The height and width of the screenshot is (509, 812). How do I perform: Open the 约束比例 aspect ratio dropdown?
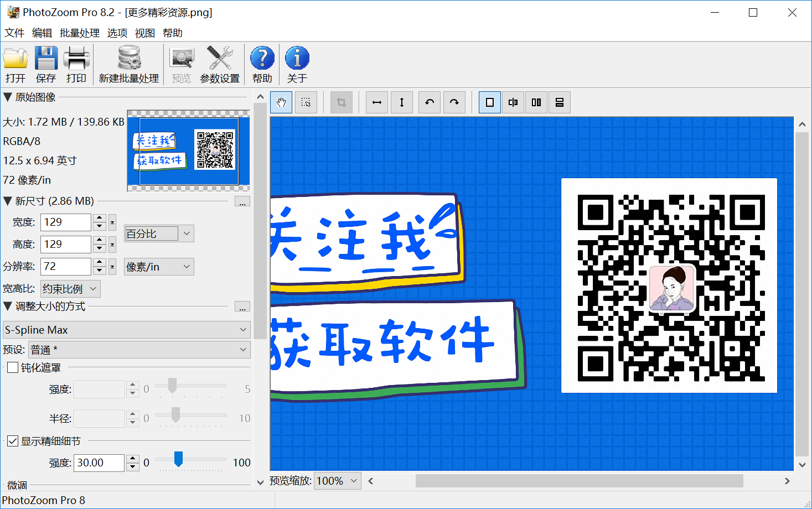pyautogui.click(x=70, y=289)
